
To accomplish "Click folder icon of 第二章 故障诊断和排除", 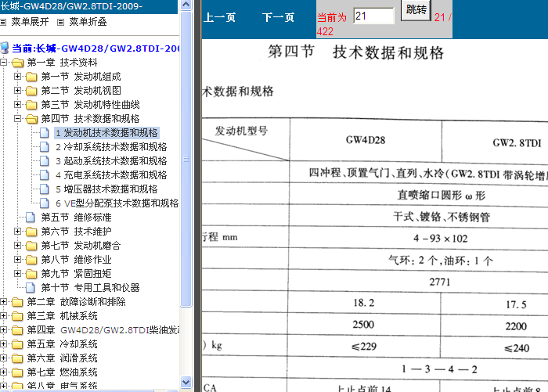I will pos(17,302).
